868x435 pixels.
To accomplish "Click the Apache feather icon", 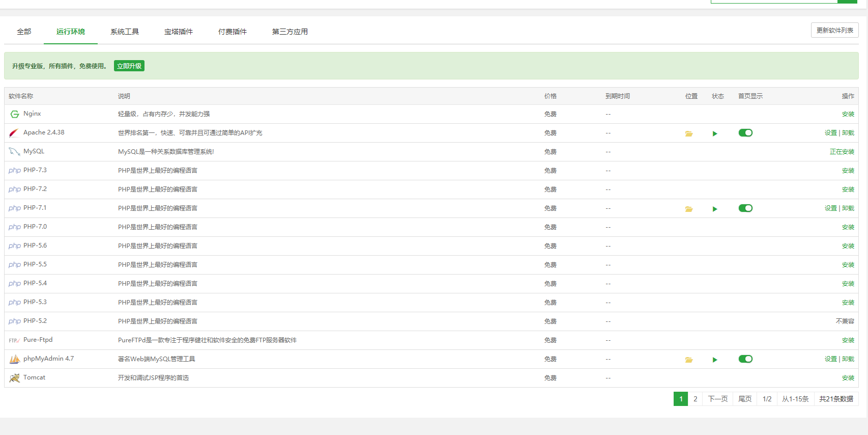I will tap(14, 133).
